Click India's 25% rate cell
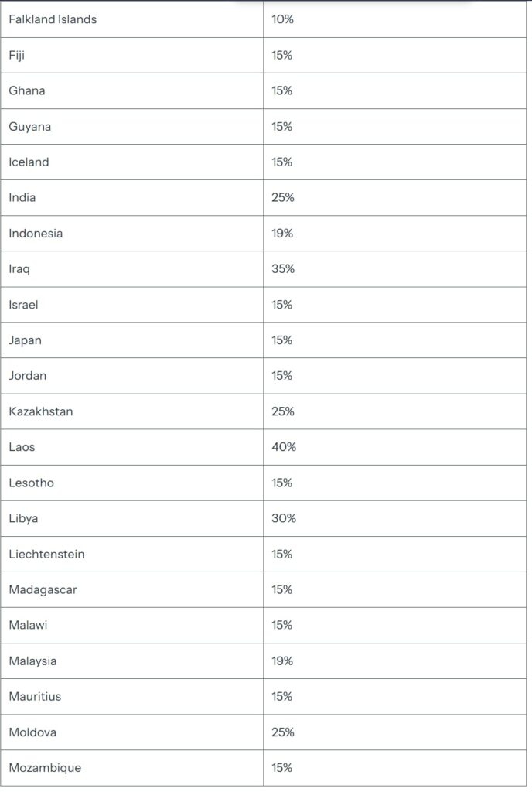 (x=283, y=197)
